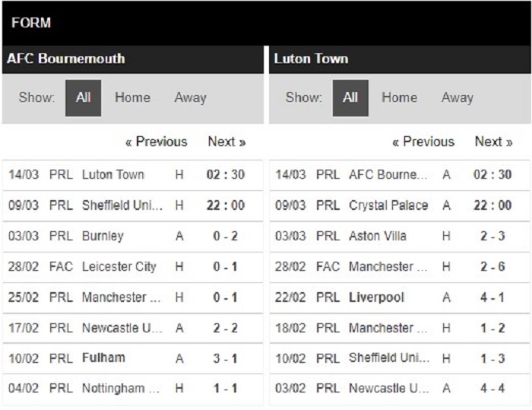
Task: Show Away matches for AFC Bournemouth
Action: coord(190,97)
